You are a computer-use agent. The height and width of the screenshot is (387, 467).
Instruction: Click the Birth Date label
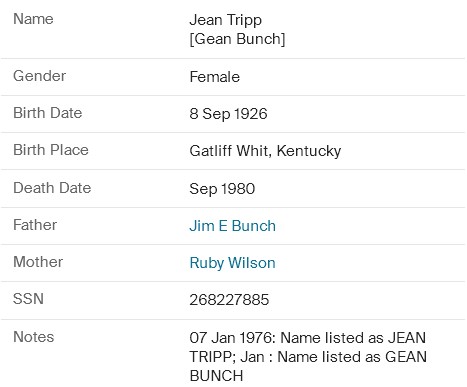48,113
